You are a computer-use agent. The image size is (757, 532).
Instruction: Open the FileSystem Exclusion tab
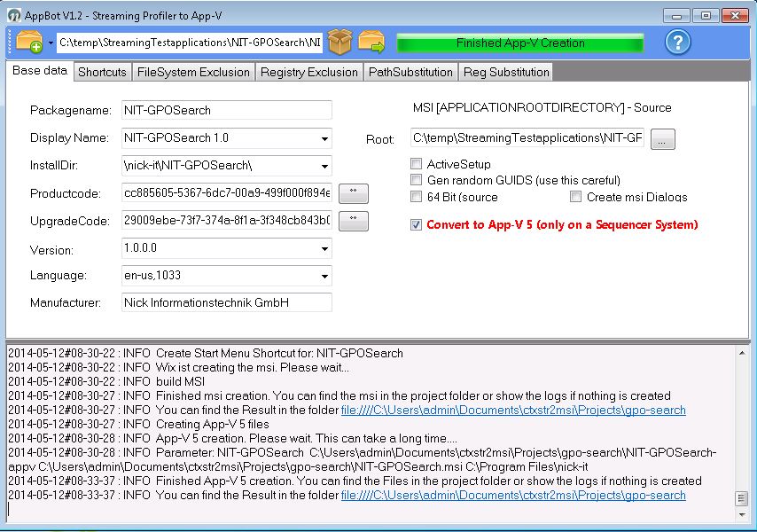(193, 73)
